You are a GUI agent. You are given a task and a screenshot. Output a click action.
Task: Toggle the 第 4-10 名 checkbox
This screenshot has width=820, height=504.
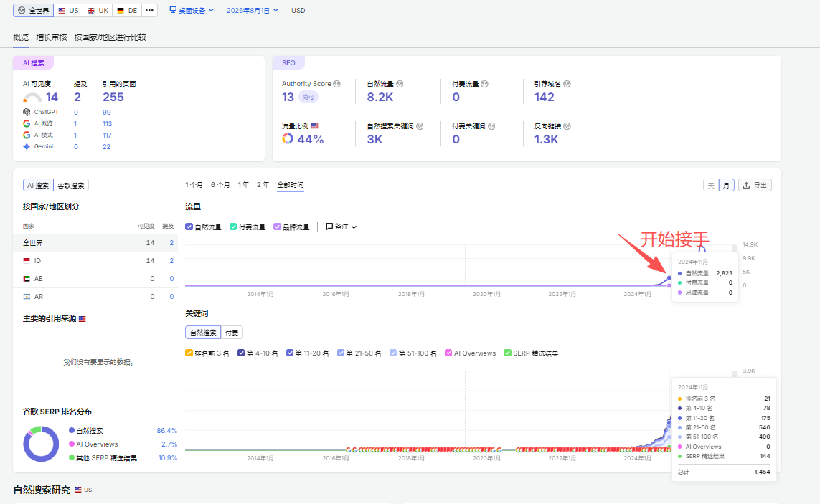click(x=241, y=353)
